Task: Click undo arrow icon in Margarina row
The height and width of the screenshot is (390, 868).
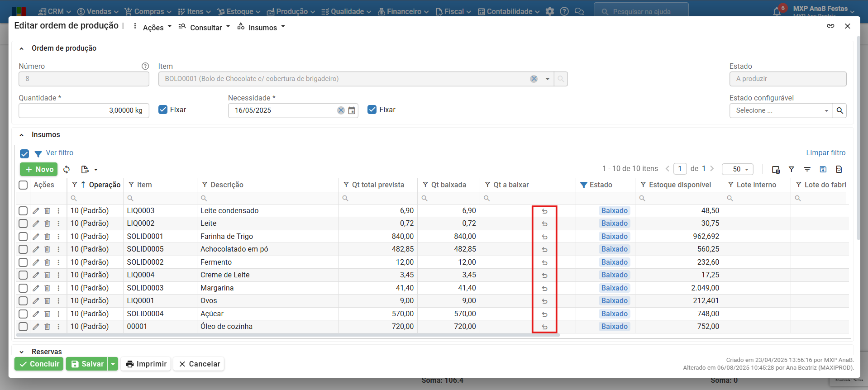Action: pyautogui.click(x=544, y=288)
